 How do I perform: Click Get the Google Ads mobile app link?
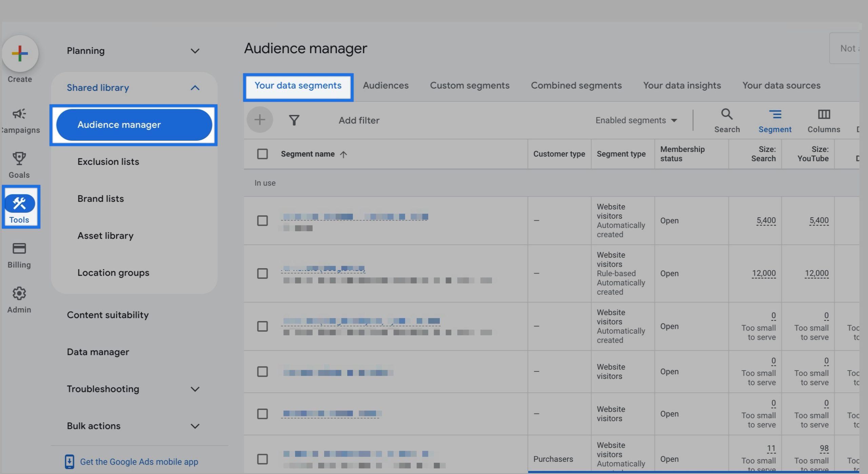coord(139,462)
